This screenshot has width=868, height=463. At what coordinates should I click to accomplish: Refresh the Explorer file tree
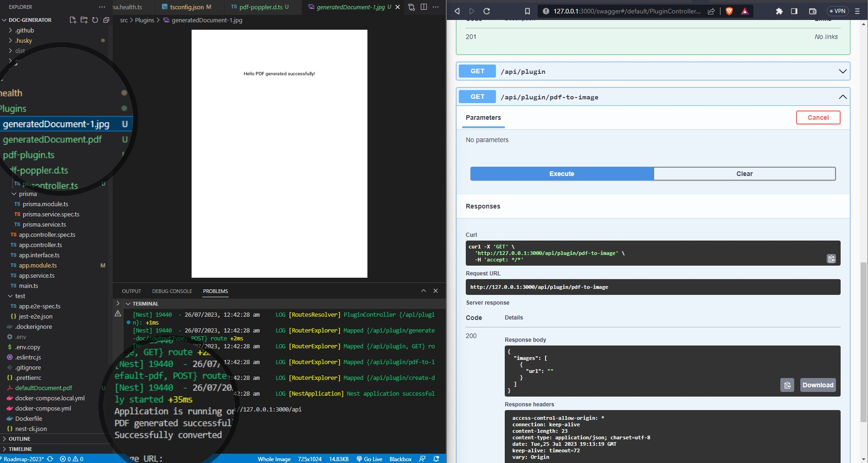pyautogui.click(x=95, y=20)
